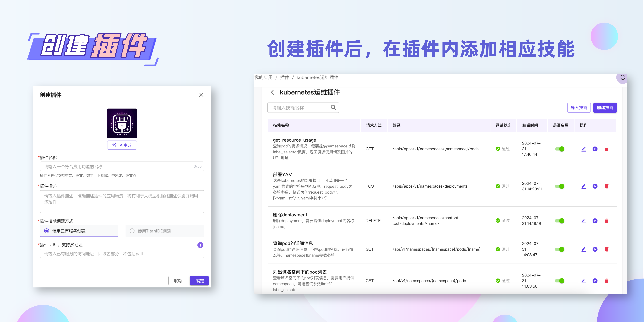644x322 pixels.
Task: Disable the get_resource_usage skill toggle
Action: 560,149
